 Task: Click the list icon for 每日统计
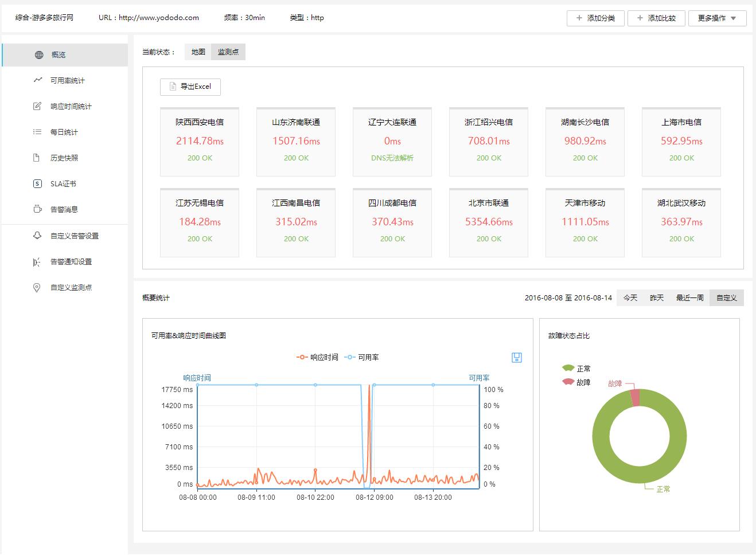tap(37, 132)
